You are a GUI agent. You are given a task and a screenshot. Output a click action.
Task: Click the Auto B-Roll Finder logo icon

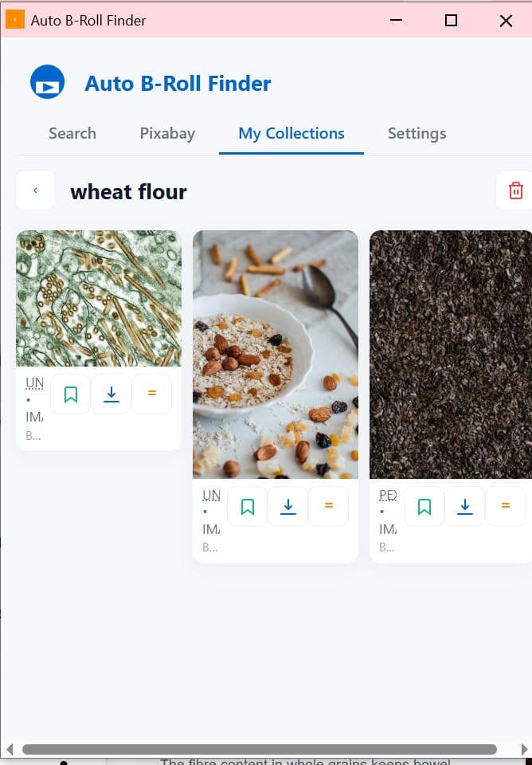[x=47, y=82]
